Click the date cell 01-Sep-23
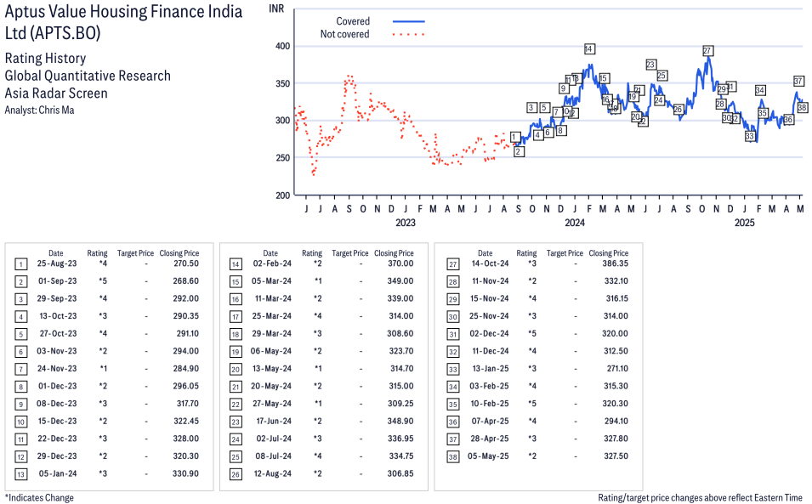The height and width of the screenshot is (504, 812). click(58, 281)
